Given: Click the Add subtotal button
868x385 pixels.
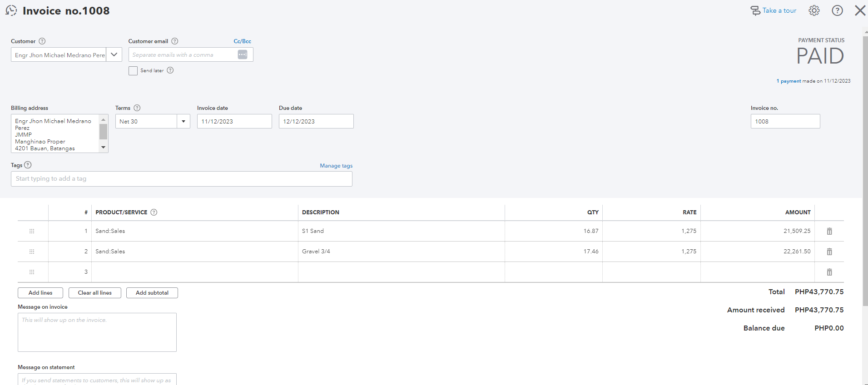Looking at the screenshot, I should click(152, 293).
